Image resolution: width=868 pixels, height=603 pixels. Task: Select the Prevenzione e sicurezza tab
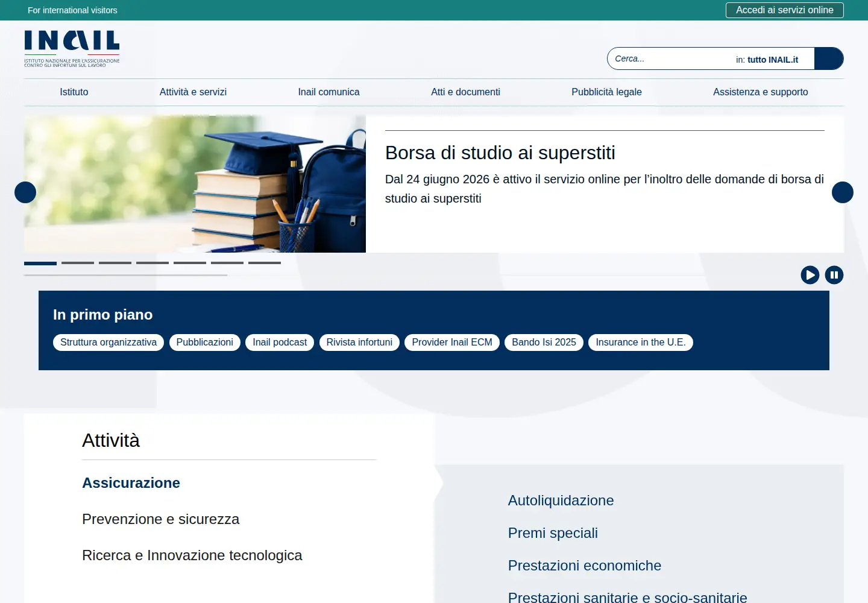pos(160,519)
